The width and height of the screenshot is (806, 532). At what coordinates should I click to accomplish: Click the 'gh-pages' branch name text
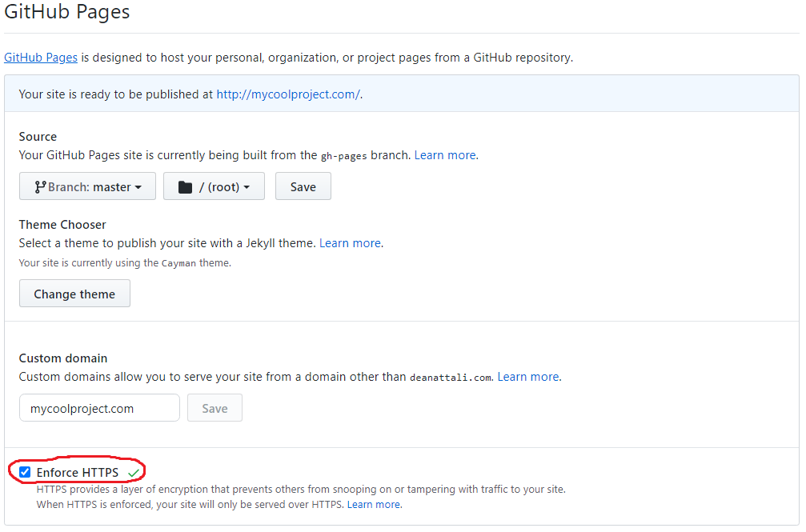coord(344,156)
